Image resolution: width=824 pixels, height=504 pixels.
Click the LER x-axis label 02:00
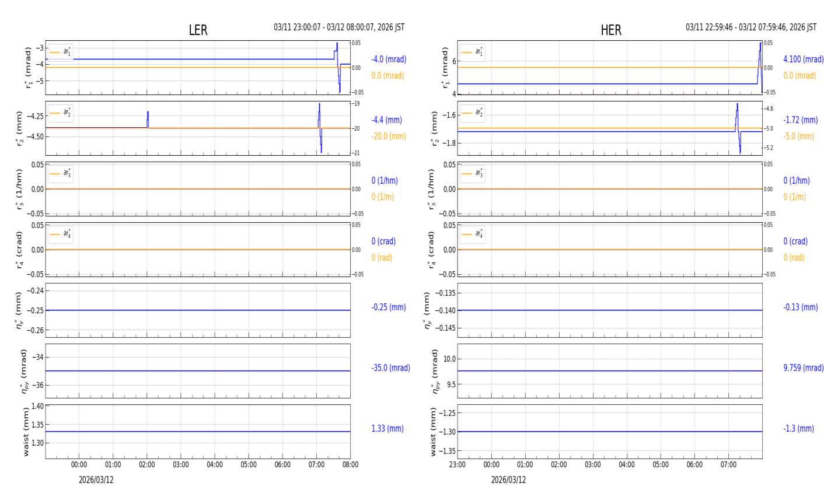pos(147,465)
